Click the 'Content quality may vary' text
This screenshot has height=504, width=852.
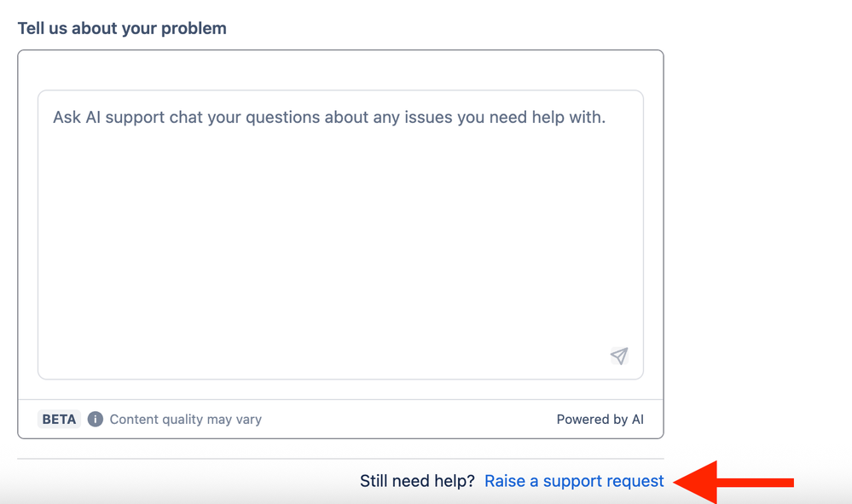point(186,419)
